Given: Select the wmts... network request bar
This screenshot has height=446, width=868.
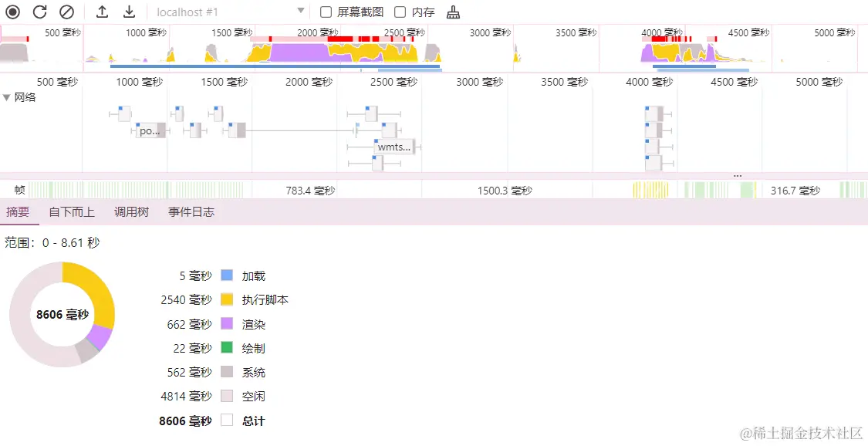Looking at the screenshot, I should (x=395, y=147).
